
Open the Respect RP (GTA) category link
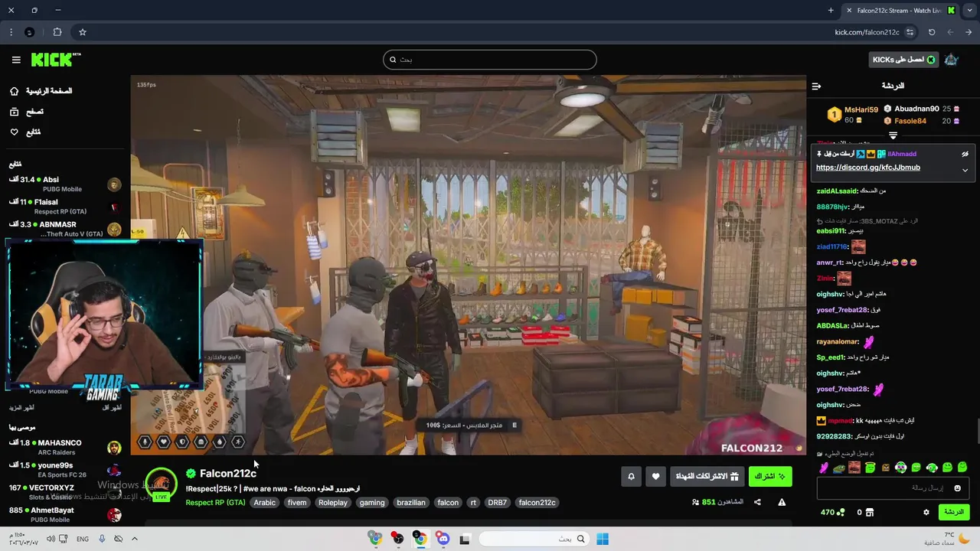click(x=215, y=503)
